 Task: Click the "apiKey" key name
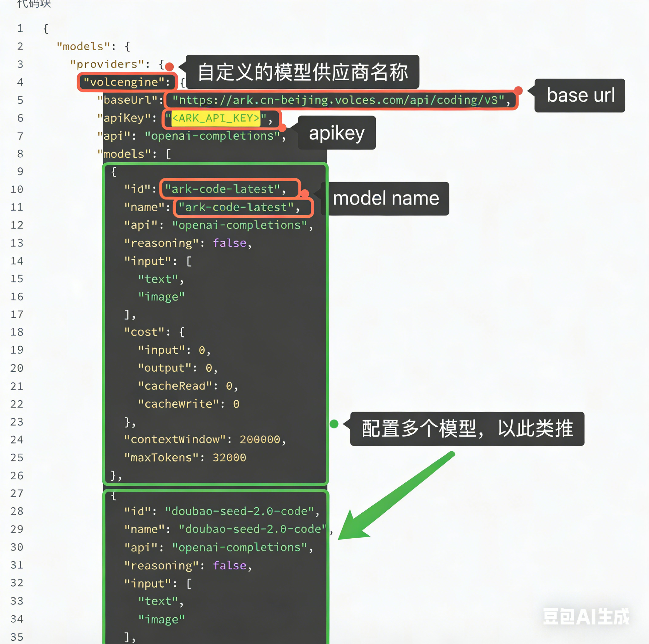pos(124,118)
